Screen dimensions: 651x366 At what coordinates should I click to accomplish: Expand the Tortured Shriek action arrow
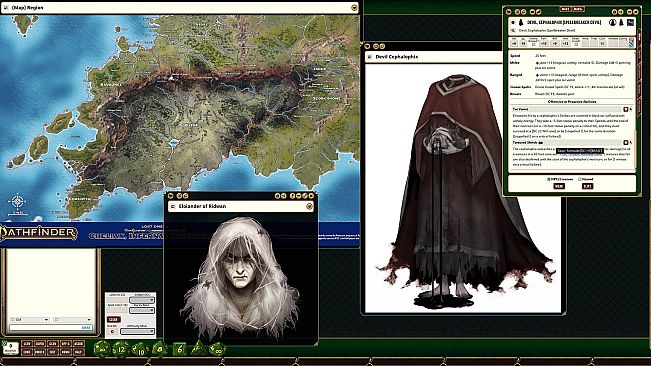coord(631,142)
